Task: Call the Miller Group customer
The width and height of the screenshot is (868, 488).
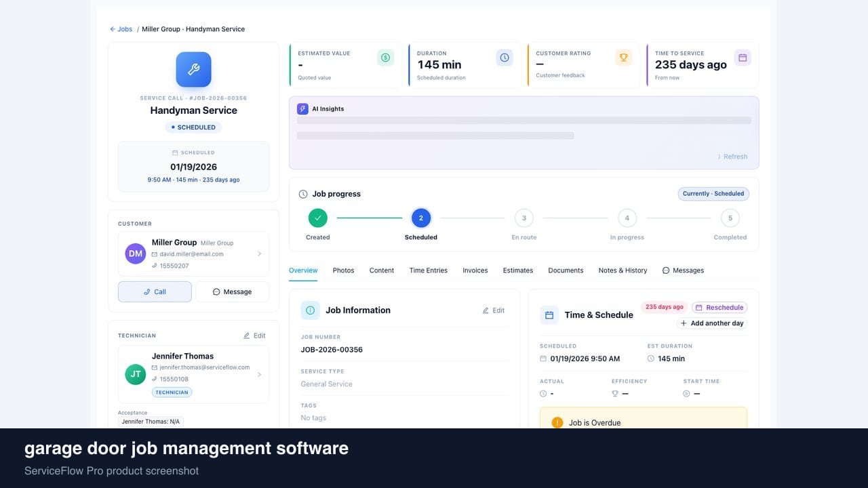Action: (155, 292)
